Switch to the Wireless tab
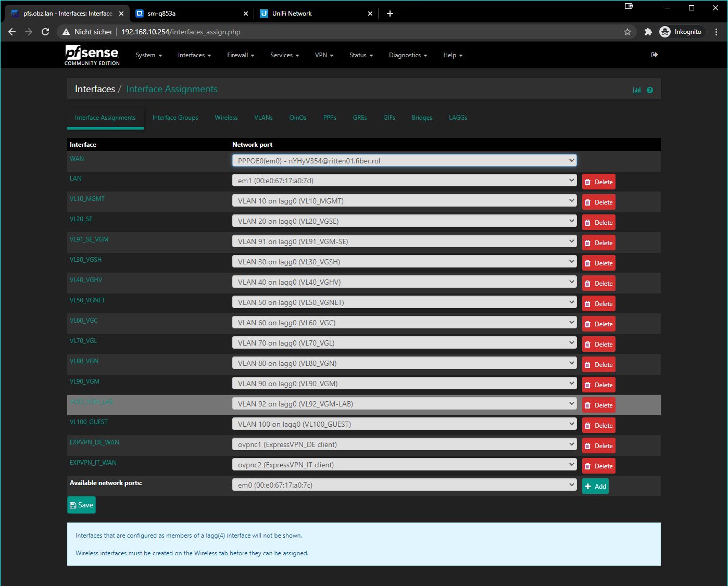728x586 pixels. coord(226,118)
